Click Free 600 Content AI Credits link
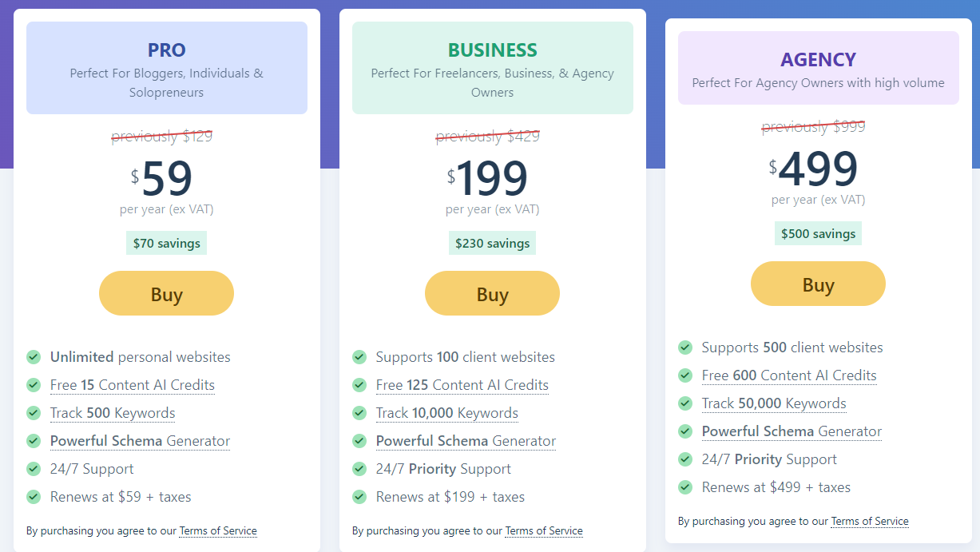 tap(789, 375)
